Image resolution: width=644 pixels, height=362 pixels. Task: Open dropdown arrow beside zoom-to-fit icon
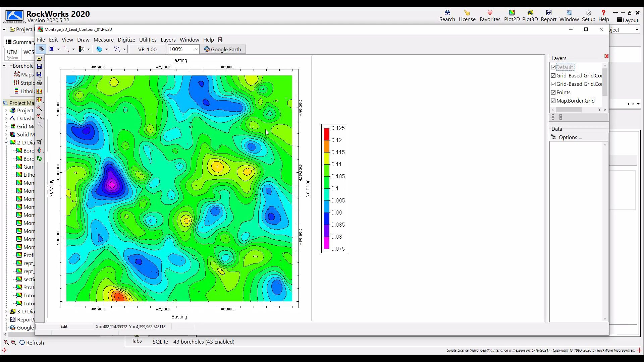tap(58, 49)
